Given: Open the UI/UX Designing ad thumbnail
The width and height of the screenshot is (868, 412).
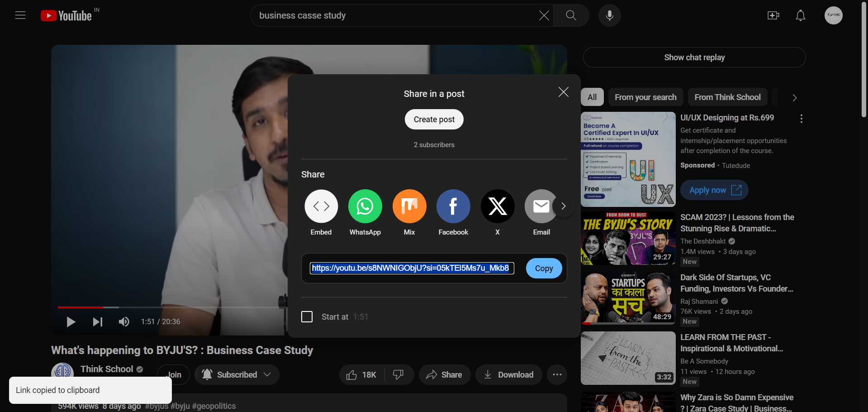Looking at the screenshot, I should 628,159.
